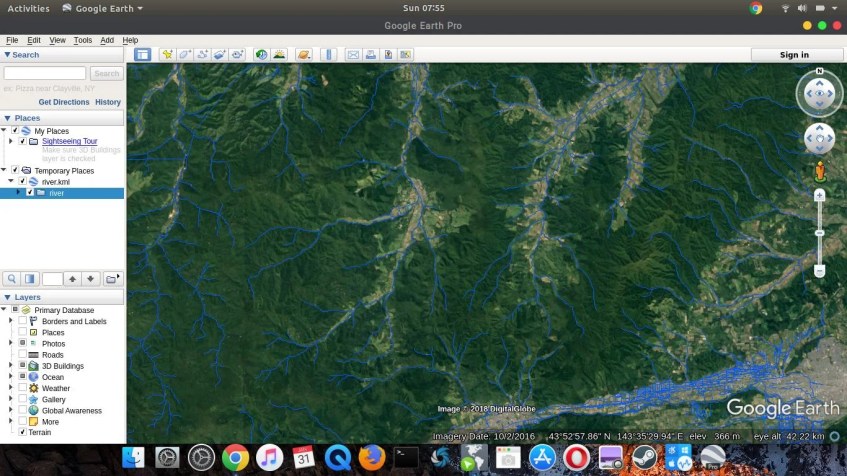Click the Get Directions link
The image size is (847, 476).
click(x=64, y=102)
